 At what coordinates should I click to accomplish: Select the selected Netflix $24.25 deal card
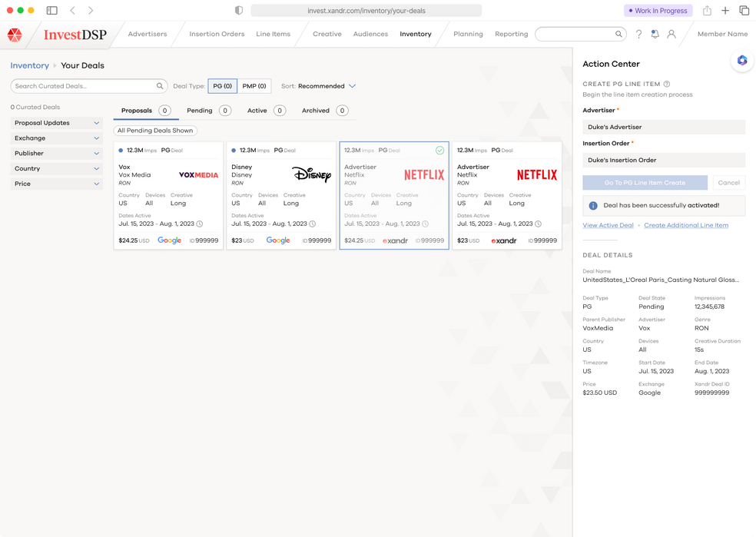point(394,195)
